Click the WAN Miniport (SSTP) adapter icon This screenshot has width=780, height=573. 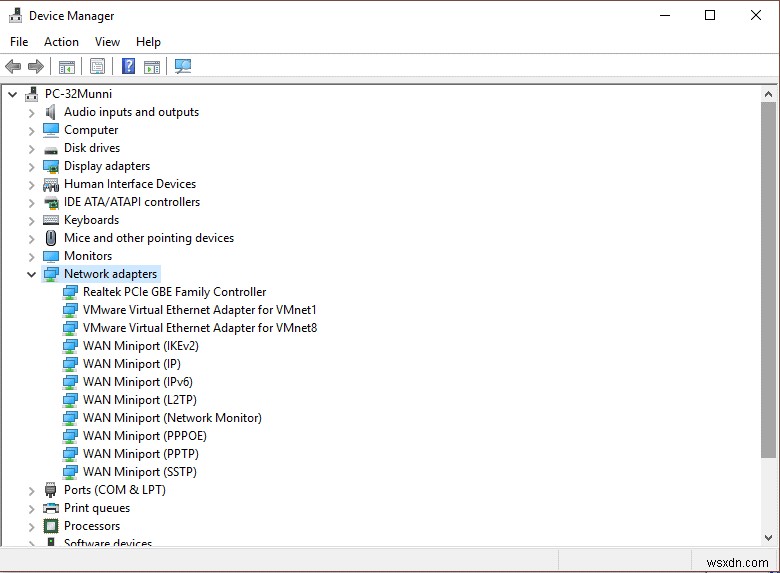[x=70, y=472]
